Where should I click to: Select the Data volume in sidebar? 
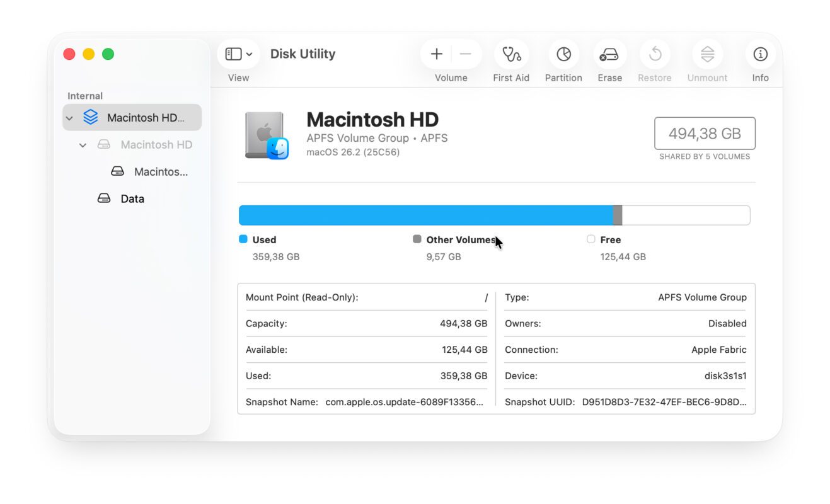coord(133,198)
